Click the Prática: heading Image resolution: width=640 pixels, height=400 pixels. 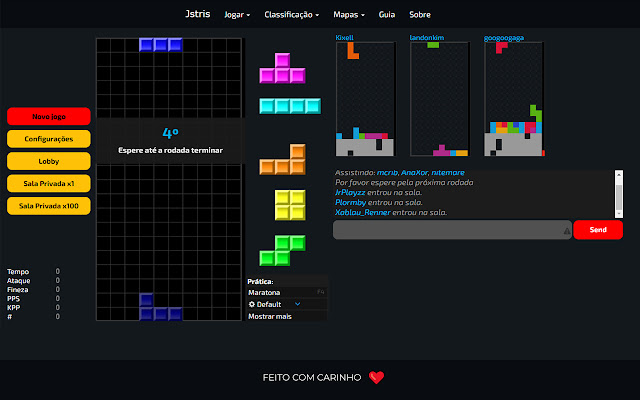(260, 281)
